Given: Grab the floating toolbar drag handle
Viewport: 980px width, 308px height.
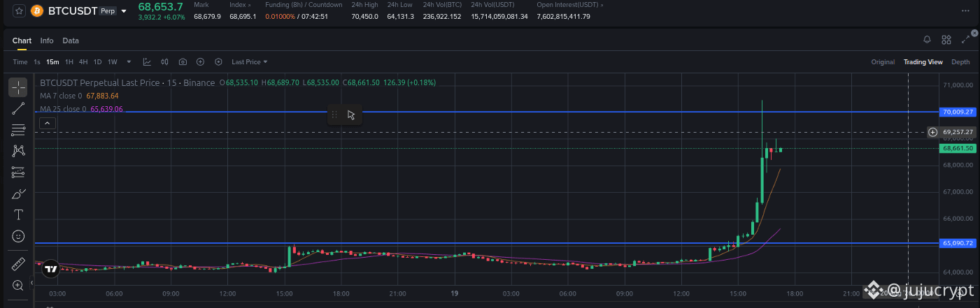Looking at the screenshot, I should pyautogui.click(x=334, y=115).
